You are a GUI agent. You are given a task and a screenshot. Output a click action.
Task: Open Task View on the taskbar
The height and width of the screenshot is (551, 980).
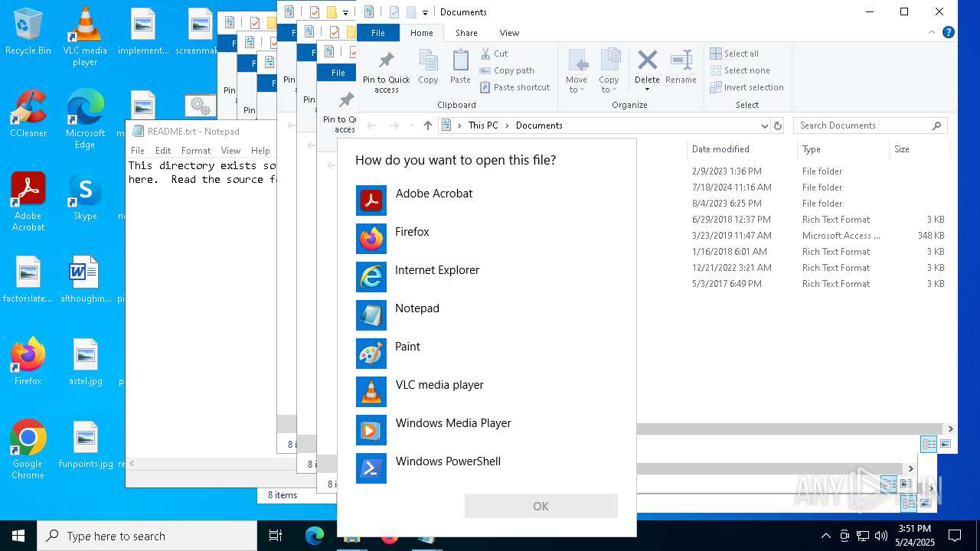pyautogui.click(x=276, y=536)
